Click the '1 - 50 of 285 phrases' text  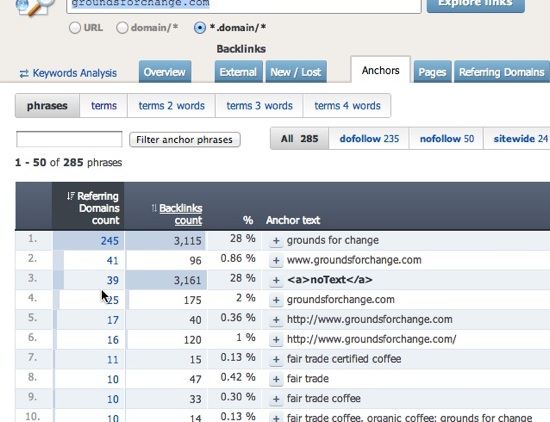(68, 162)
